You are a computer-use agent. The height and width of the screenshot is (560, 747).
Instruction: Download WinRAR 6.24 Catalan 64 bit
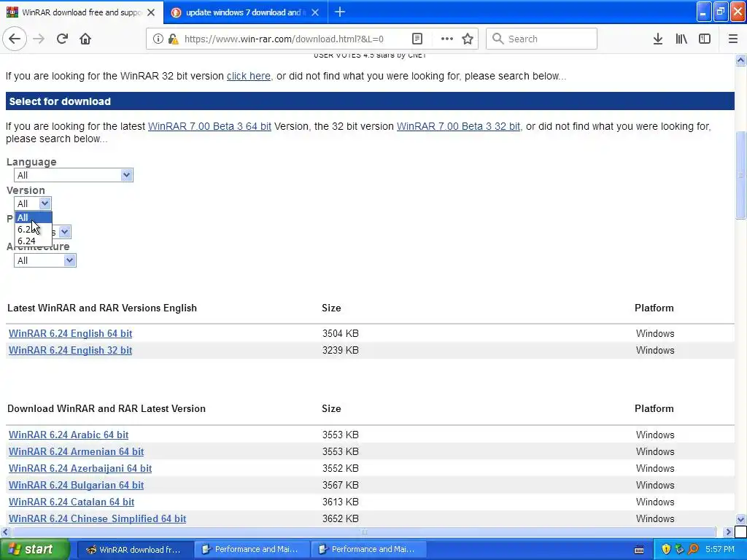point(71,502)
